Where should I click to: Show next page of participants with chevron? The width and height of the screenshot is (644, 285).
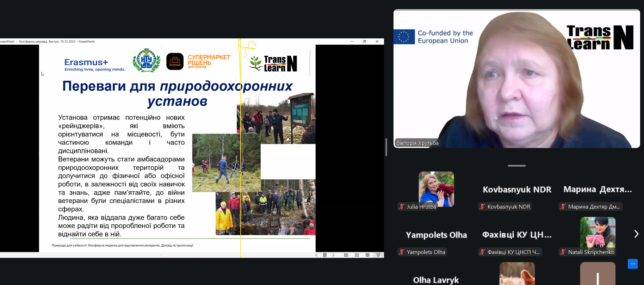tap(636, 234)
